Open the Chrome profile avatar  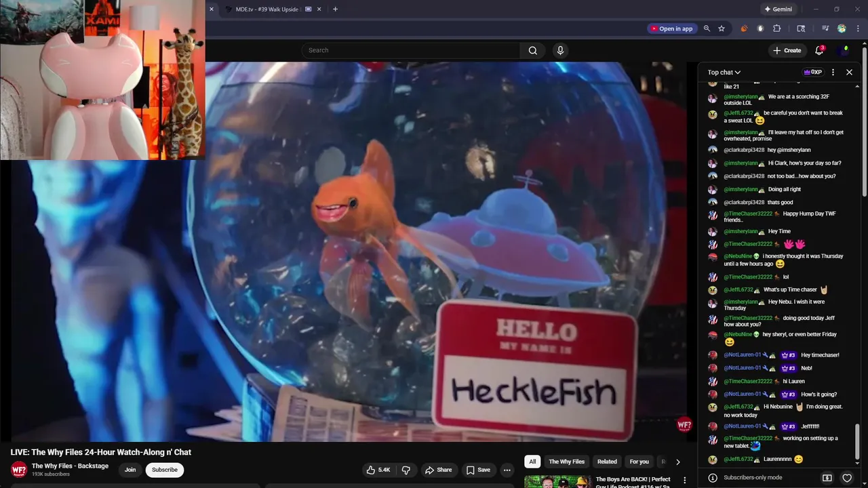pos(842,28)
